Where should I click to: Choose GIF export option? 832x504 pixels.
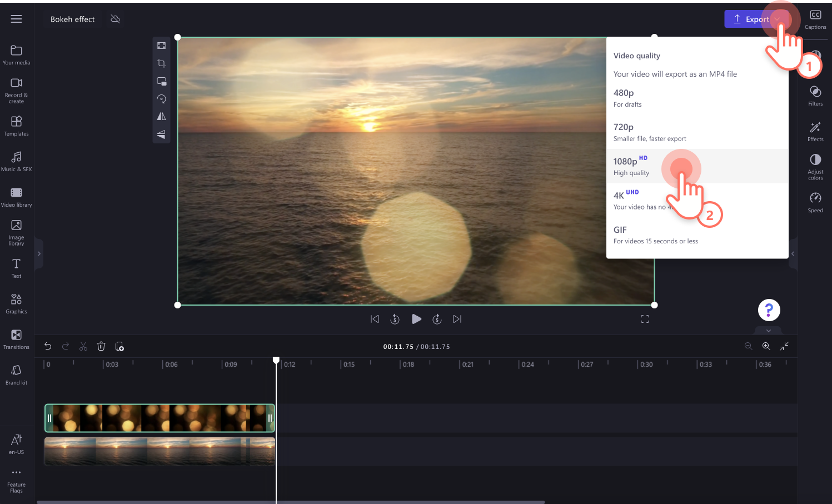point(698,235)
